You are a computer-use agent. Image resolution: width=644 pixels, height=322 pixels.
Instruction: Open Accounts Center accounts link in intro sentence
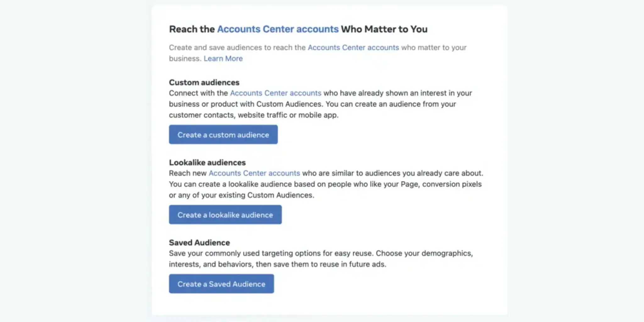point(353,47)
